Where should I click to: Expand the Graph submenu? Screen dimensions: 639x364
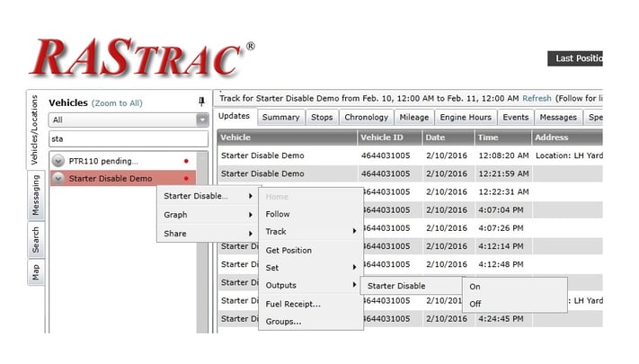[x=207, y=215]
